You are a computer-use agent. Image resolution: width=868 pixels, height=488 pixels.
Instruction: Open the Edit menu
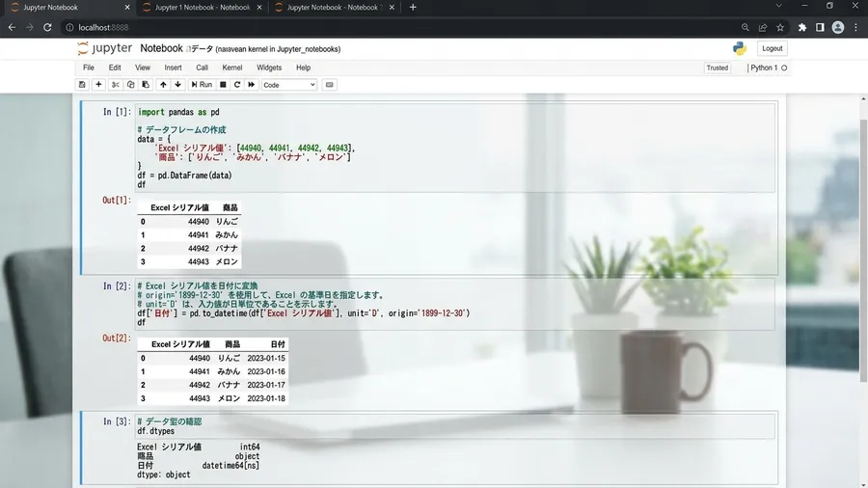115,68
